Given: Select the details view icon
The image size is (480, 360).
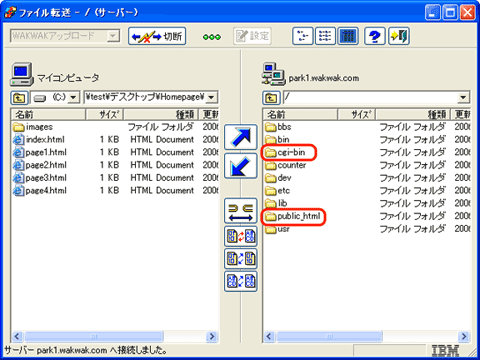Looking at the screenshot, I should pos(348,36).
